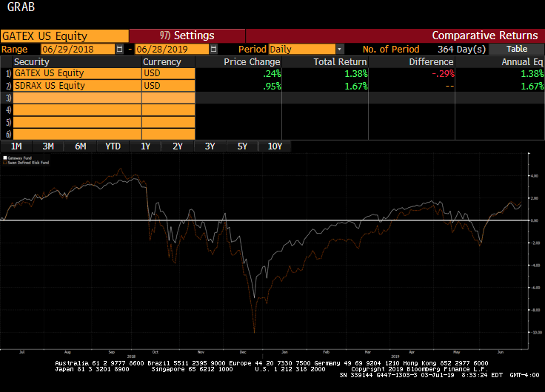The image size is (545, 392).
Task: Select the 3Y range tab
Action: tap(210, 146)
